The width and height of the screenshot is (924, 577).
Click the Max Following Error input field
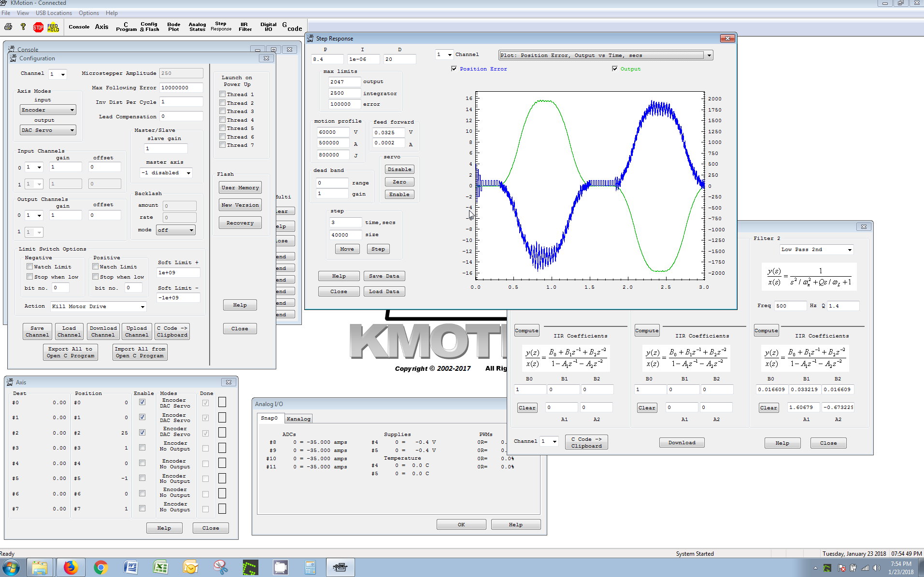pos(181,88)
